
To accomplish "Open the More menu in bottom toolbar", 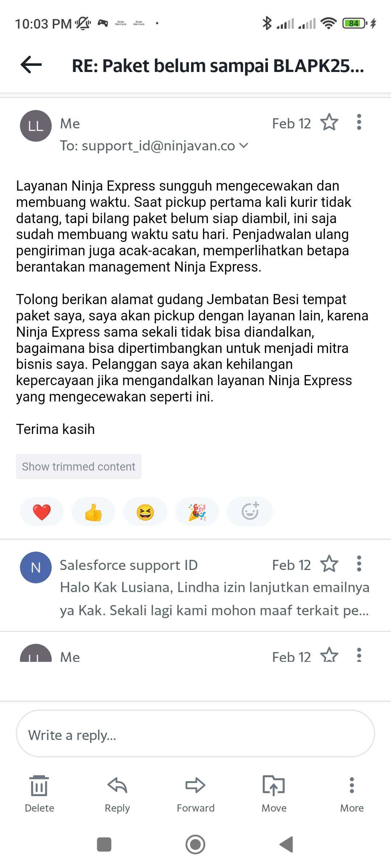I will point(352,794).
